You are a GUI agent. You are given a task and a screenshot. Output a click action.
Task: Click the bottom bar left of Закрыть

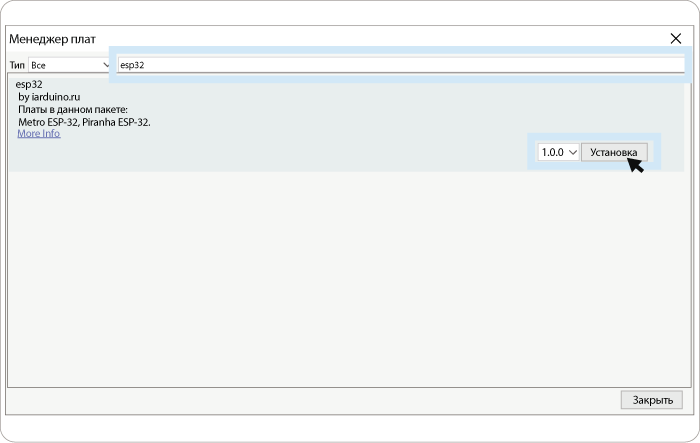pyautogui.click(x=312, y=400)
